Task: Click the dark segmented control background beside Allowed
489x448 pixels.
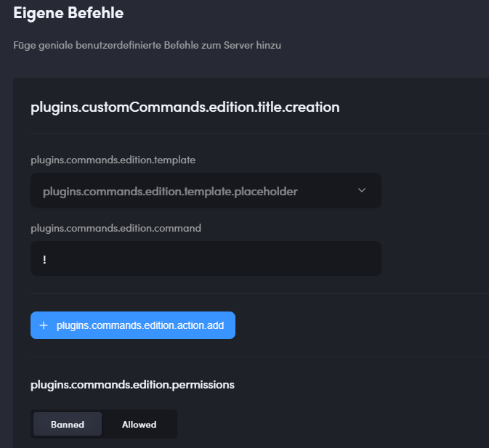Action: 167,424
